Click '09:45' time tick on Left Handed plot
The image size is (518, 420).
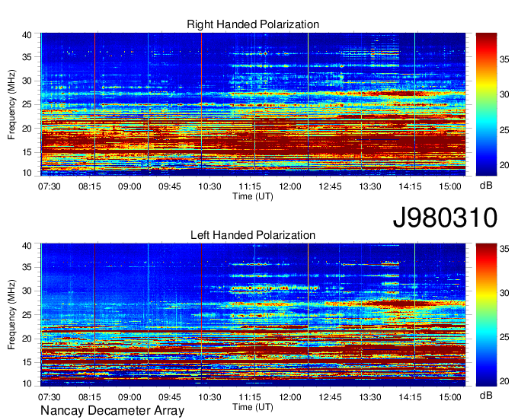pyautogui.click(x=169, y=397)
